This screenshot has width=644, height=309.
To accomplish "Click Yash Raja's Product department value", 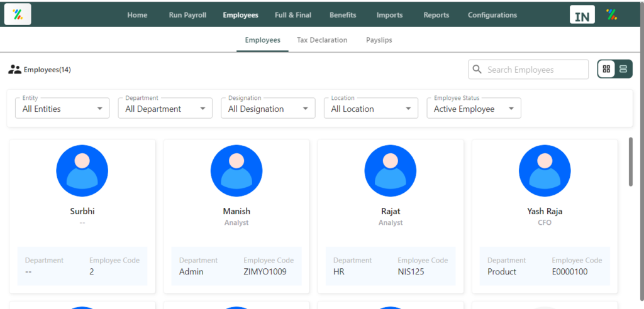I will (502, 271).
